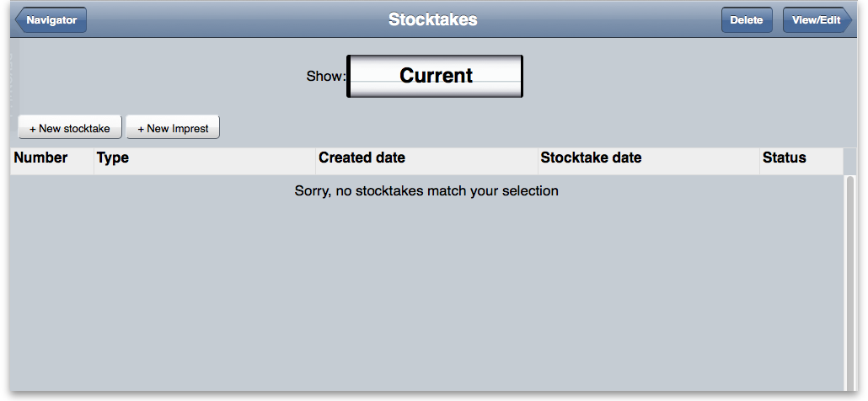This screenshot has height=401, width=868.
Task: Go back to the Navigator screen
Action: (51, 19)
